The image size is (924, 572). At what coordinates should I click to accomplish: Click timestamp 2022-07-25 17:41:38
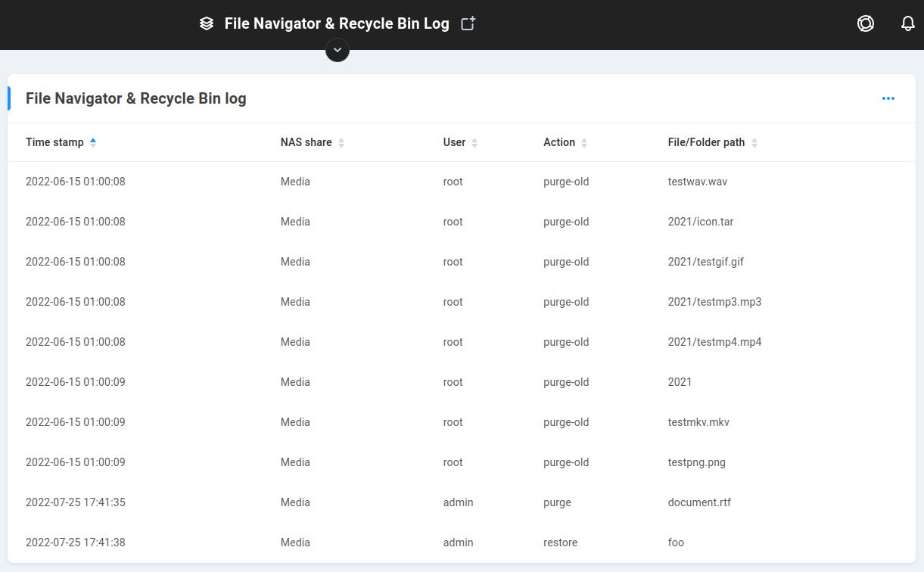76,542
